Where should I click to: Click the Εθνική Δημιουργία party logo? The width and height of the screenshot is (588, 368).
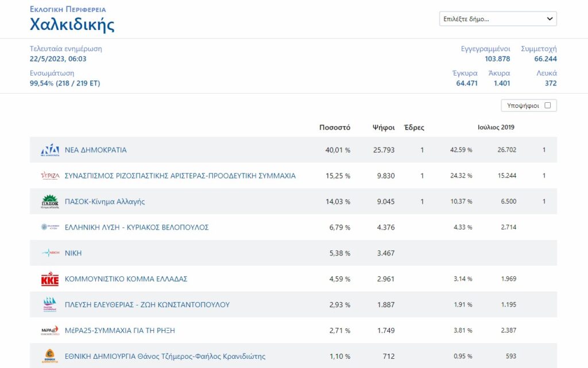pos(50,356)
